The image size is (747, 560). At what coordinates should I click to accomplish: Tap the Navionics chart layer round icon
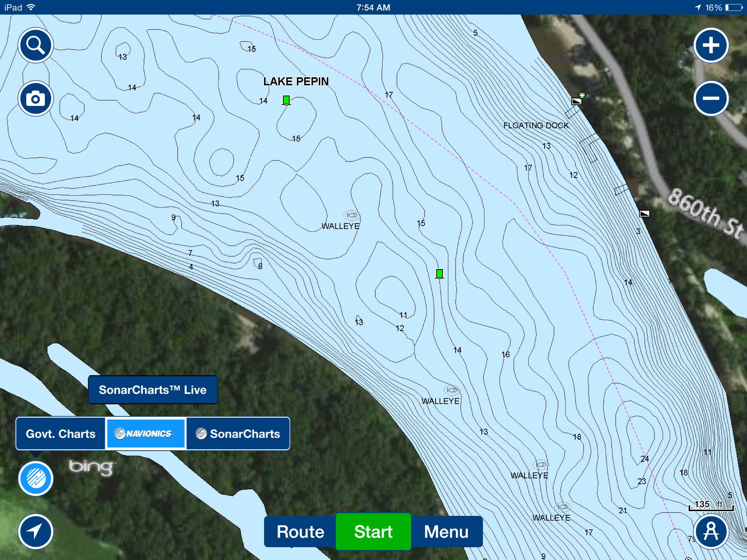pyautogui.click(x=36, y=478)
